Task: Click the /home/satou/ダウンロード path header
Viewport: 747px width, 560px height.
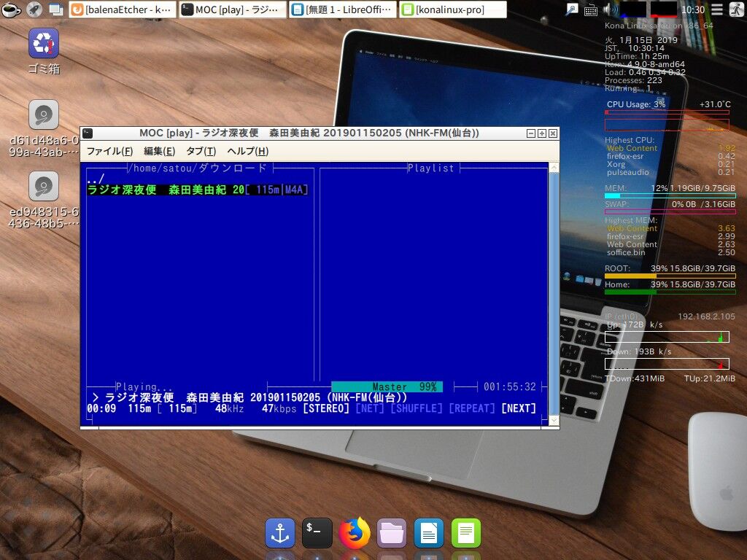Action: click(x=198, y=168)
